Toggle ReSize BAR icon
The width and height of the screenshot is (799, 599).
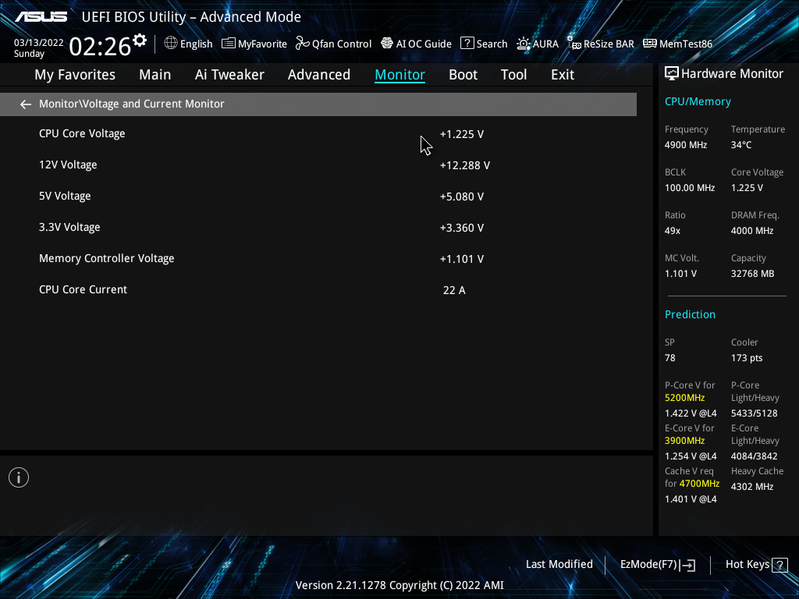click(x=574, y=43)
